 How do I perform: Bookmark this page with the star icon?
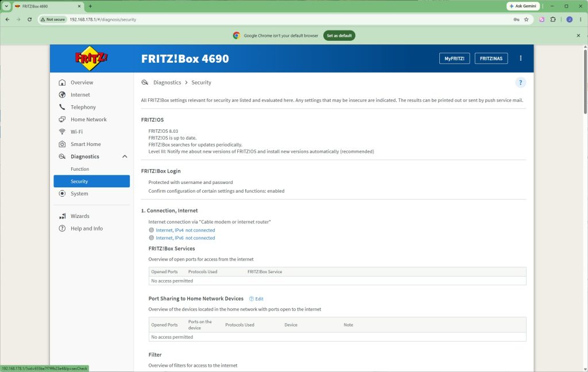(x=527, y=20)
